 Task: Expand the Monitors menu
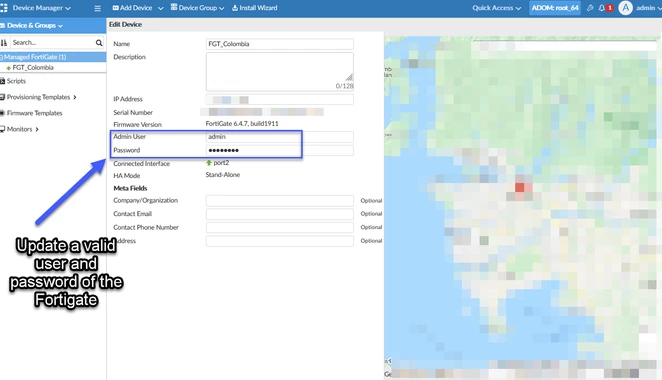22,129
